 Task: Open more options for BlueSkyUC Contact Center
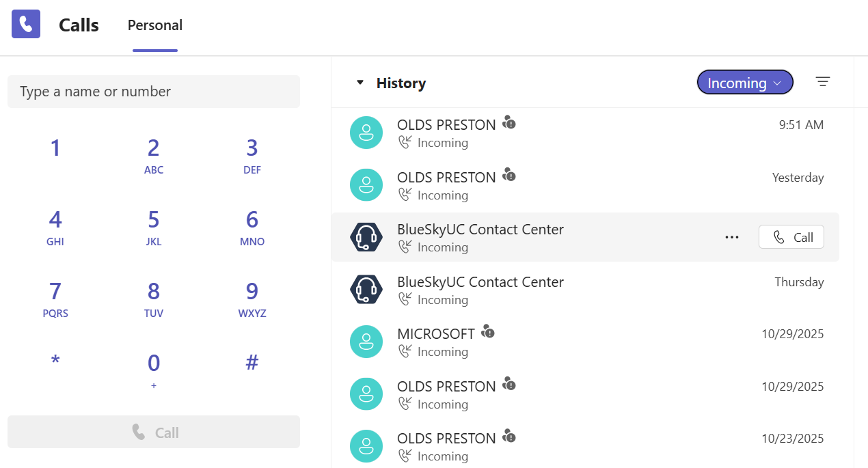[x=732, y=237]
